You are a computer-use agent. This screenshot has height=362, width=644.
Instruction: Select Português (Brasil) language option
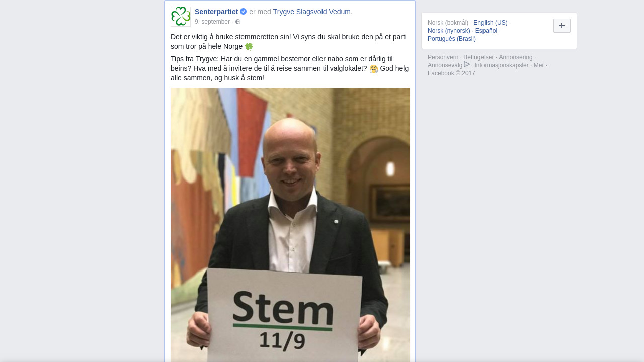452,39
